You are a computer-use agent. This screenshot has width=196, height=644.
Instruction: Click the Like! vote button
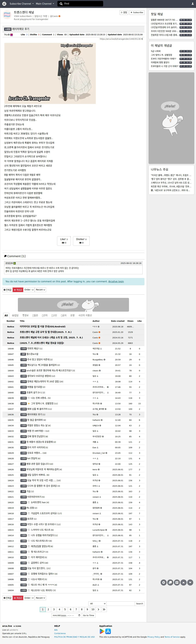coord(64,241)
